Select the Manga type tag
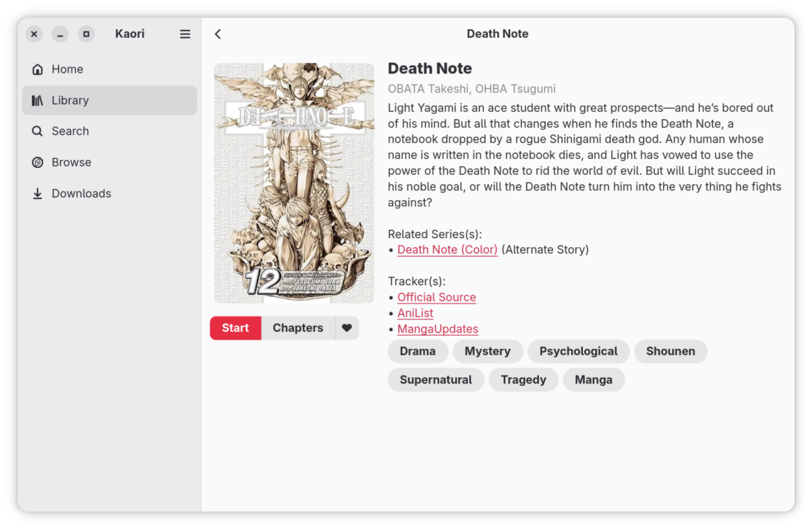Screen dimensions: 812x529 pos(593,380)
